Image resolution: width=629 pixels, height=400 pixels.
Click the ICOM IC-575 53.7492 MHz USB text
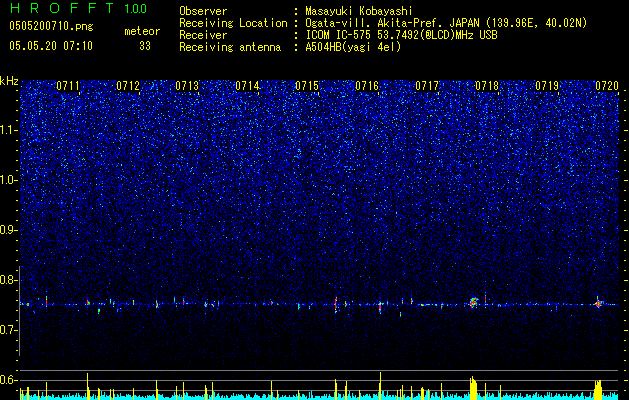(401, 35)
